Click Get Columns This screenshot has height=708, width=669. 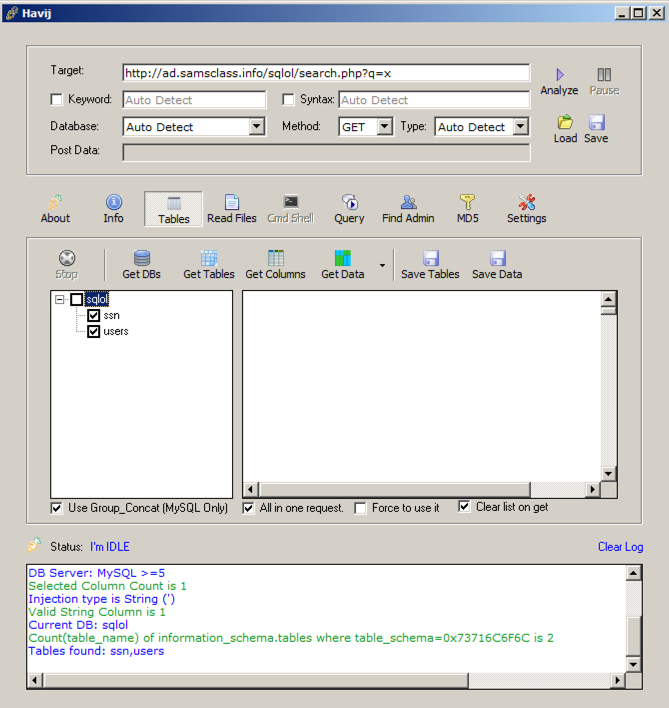coord(275,265)
